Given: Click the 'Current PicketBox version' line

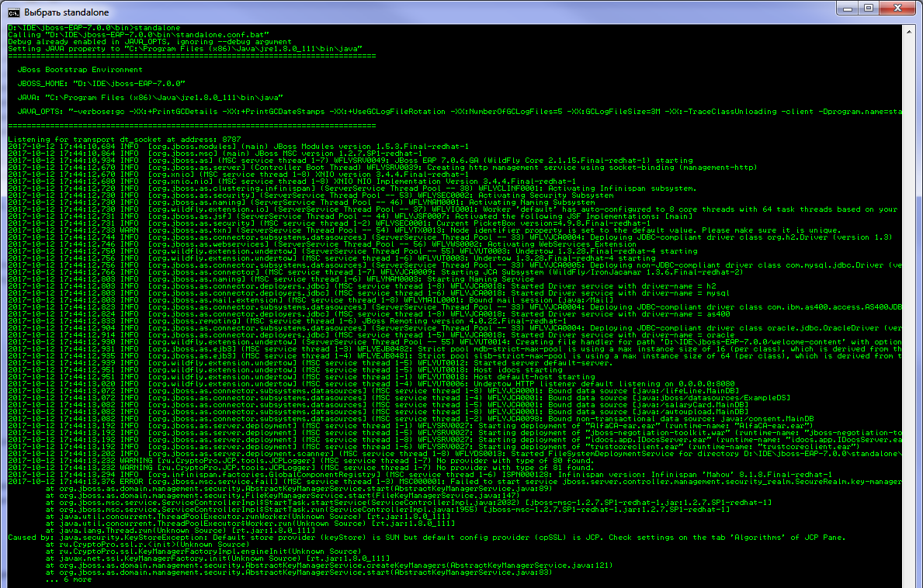Looking at the screenshot, I should coord(330,223).
